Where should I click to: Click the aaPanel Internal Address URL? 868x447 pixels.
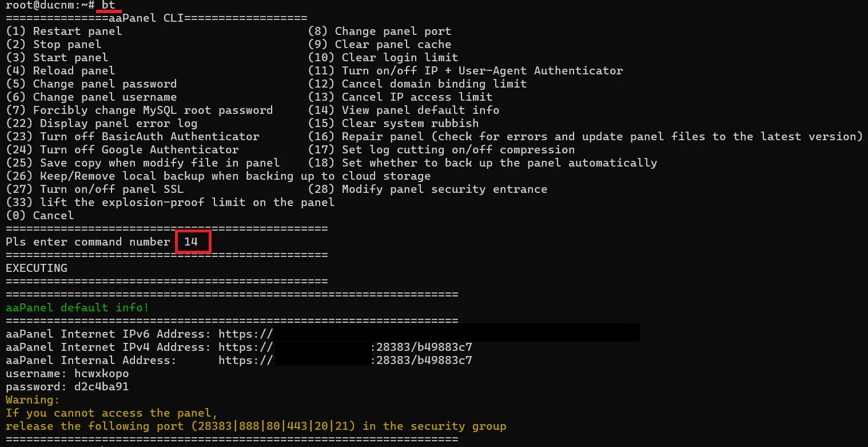[345, 360]
